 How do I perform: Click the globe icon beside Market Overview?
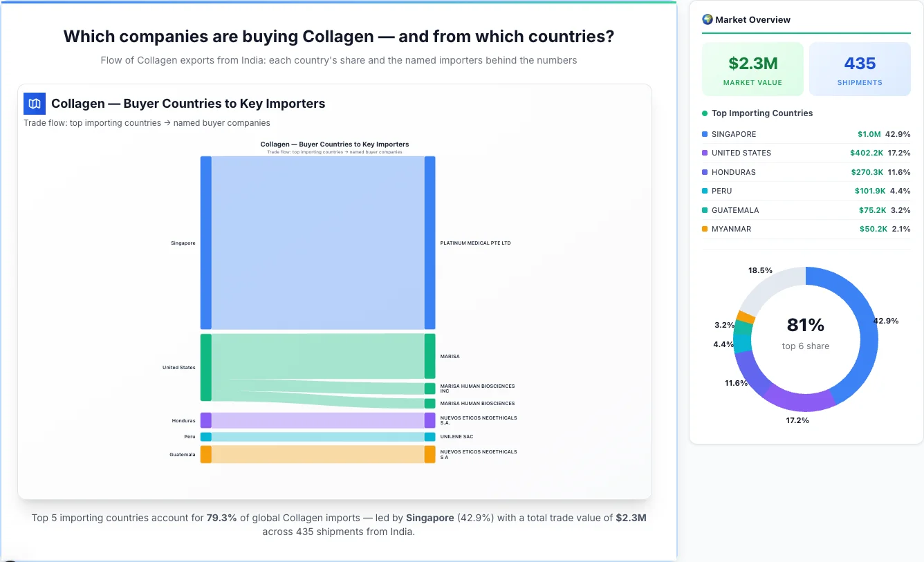coord(707,19)
